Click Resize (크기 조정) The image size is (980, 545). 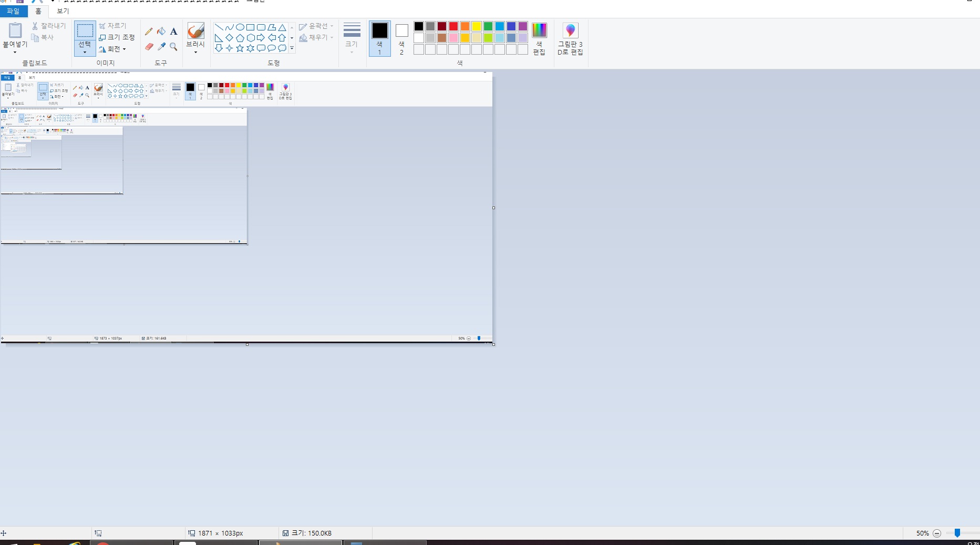pos(117,37)
